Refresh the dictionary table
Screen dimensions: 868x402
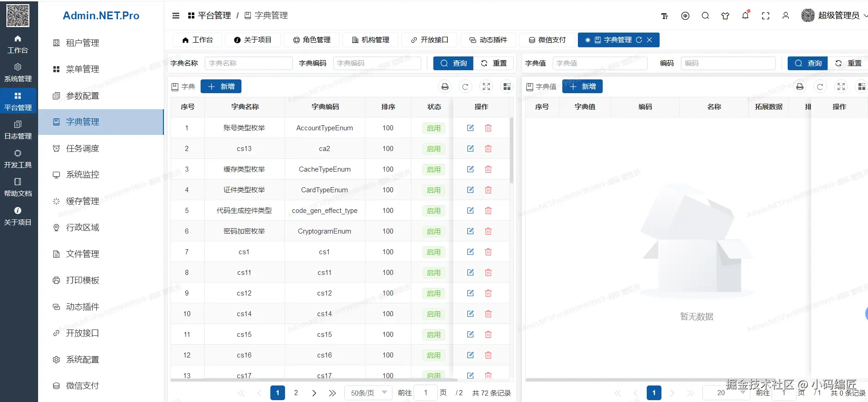[465, 87]
